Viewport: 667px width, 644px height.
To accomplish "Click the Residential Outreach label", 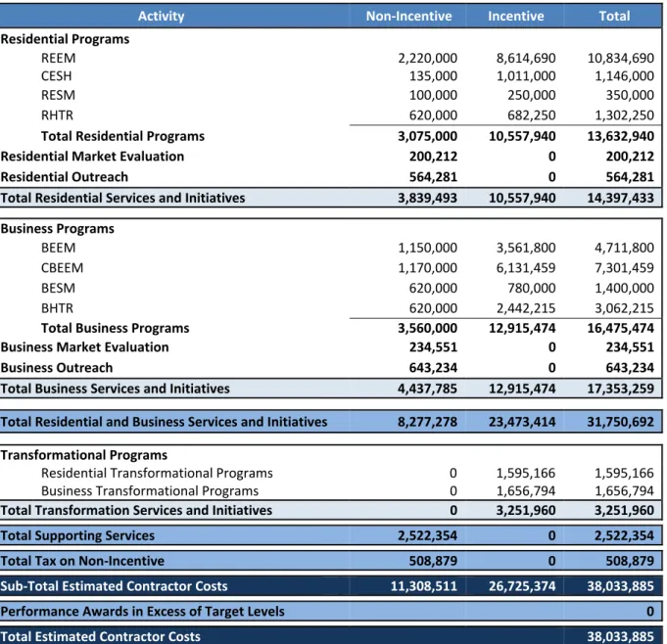I will [65, 177].
